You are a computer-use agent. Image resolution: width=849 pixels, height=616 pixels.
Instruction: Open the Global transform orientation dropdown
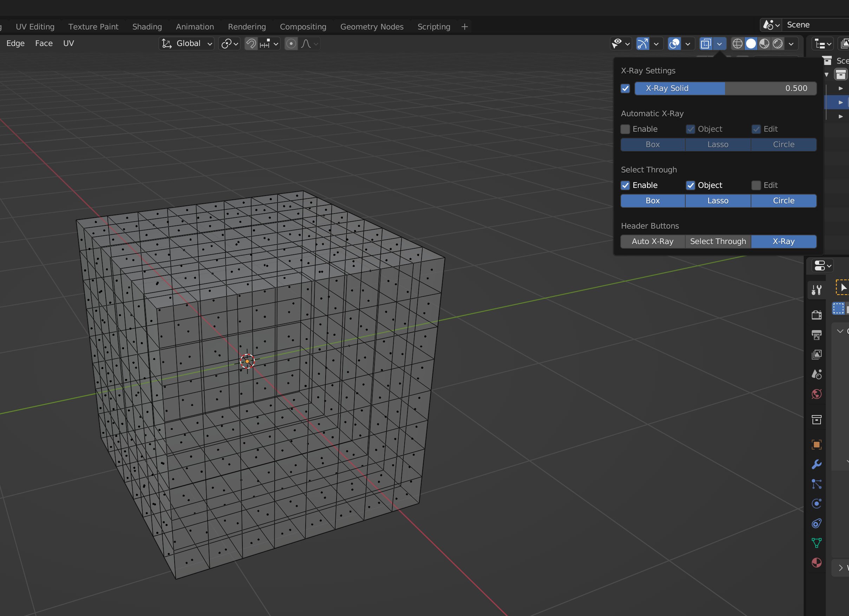(187, 44)
